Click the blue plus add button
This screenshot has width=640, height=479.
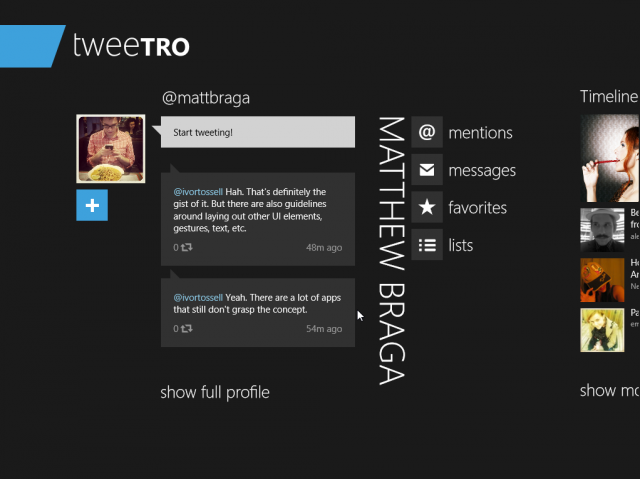pos(92,205)
